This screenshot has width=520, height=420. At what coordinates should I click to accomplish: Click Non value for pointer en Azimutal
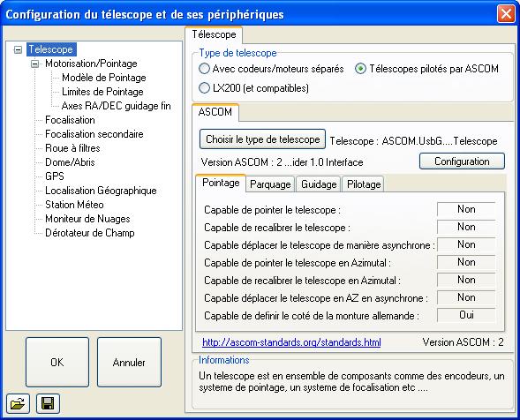pos(466,262)
